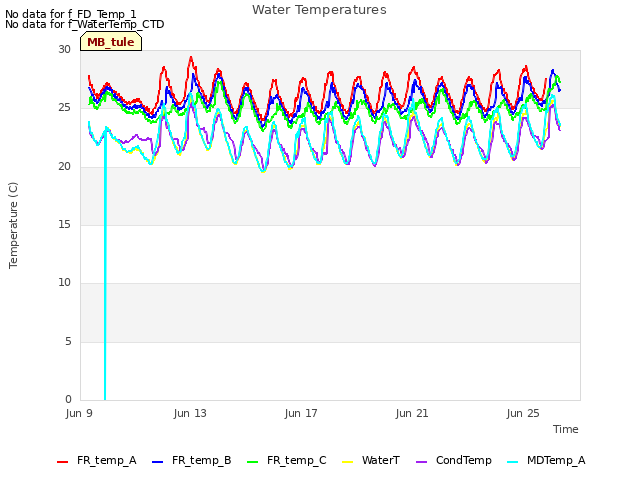
Task: Click the Jun 13 x-axis tick label
Action: click(190, 413)
